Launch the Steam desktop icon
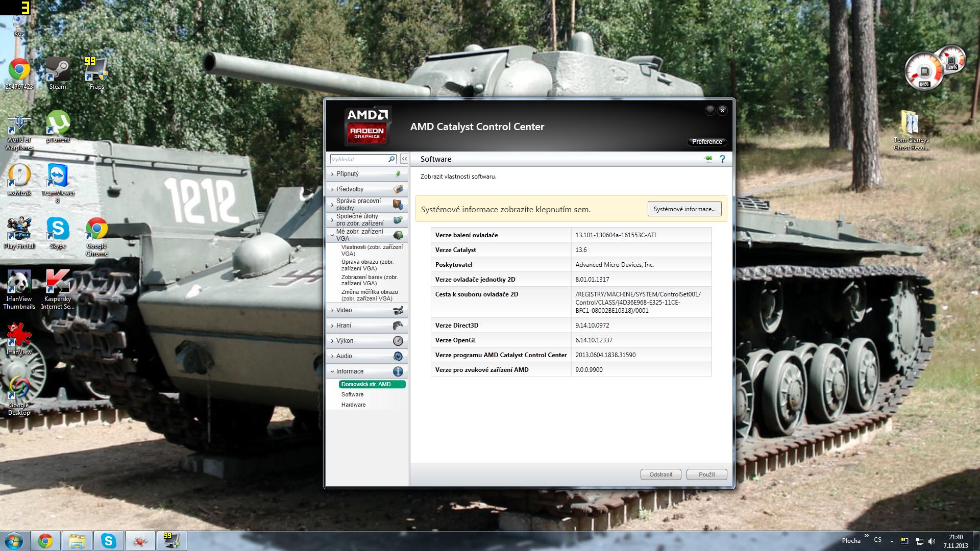Viewport: 980px width, 551px height. (x=58, y=73)
